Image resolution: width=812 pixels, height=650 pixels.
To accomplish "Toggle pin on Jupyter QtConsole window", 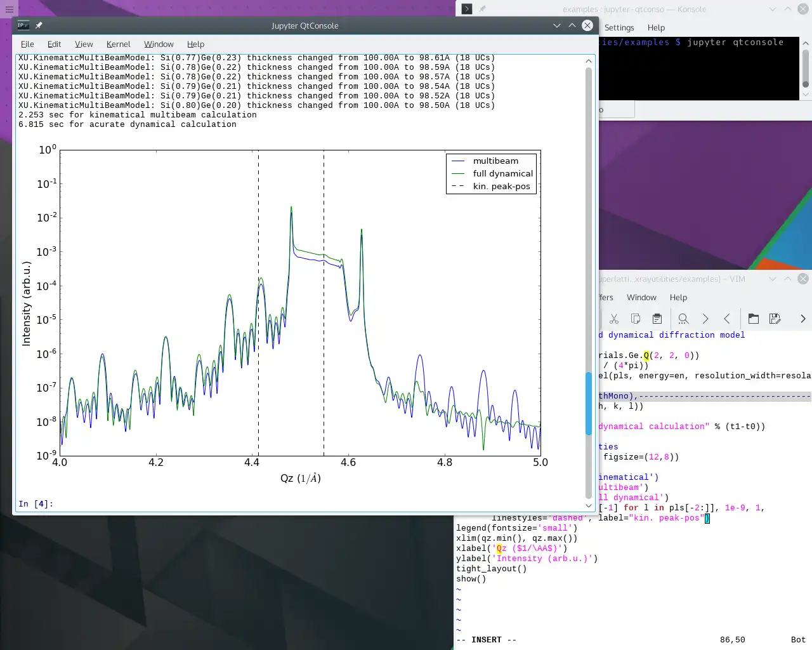I will click(39, 25).
